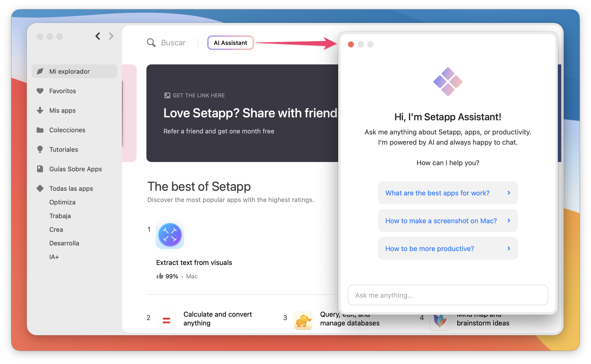The height and width of the screenshot is (364, 591).
Task: Select Desarrolla category
Action: 64,243
